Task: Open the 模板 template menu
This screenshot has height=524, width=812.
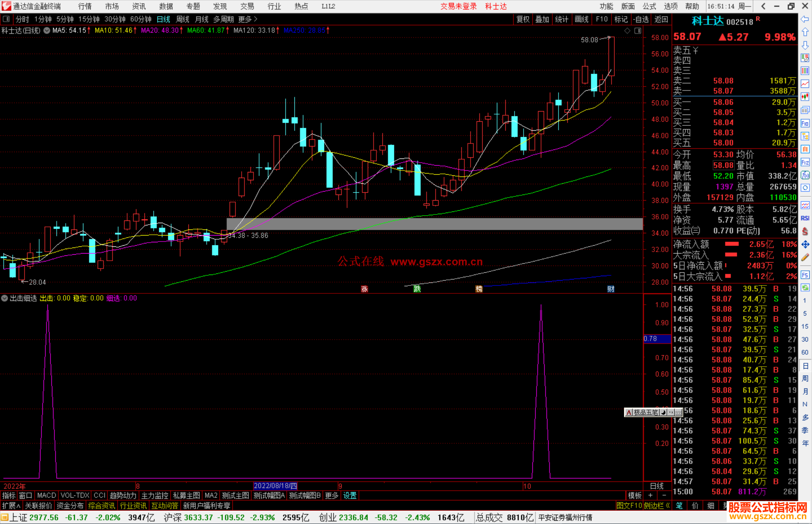Action: coord(635,495)
